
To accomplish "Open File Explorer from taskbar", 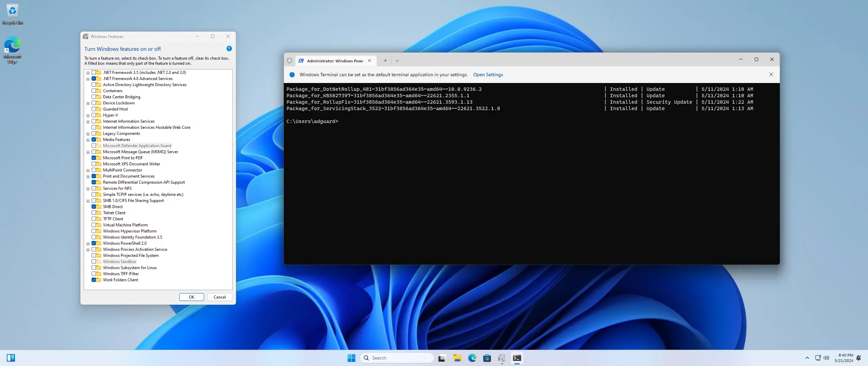I will (x=457, y=358).
